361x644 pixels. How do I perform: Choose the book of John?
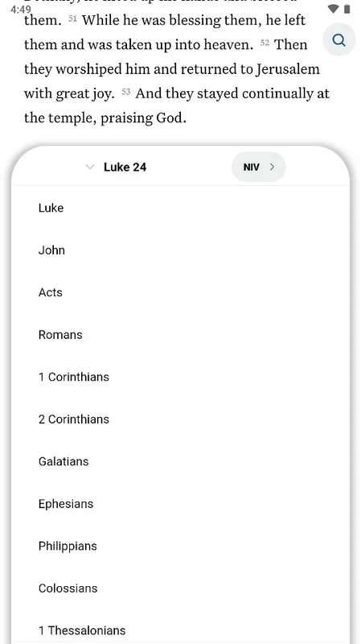click(180, 250)
